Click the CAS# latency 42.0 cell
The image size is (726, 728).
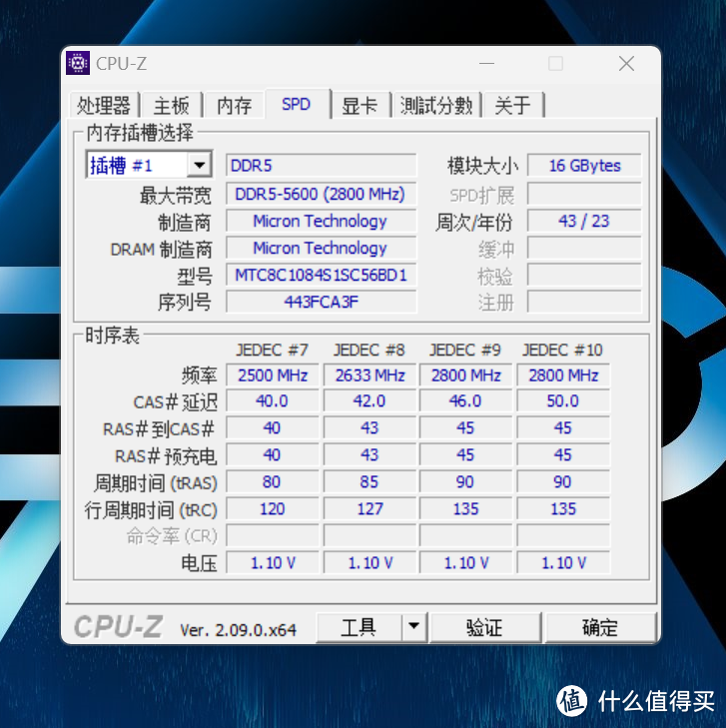coord(369,400)
